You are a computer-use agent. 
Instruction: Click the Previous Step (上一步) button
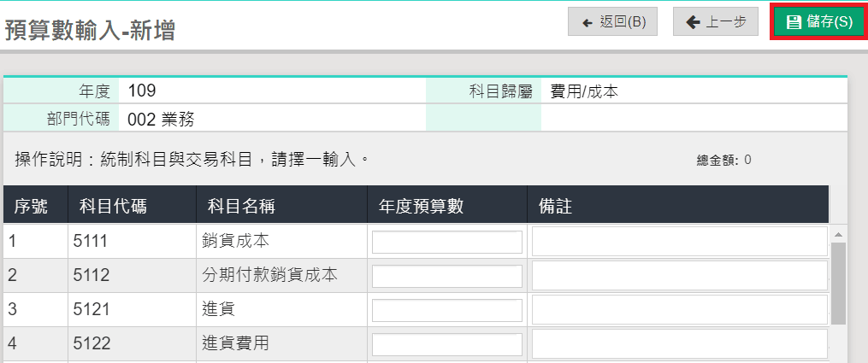715,22
